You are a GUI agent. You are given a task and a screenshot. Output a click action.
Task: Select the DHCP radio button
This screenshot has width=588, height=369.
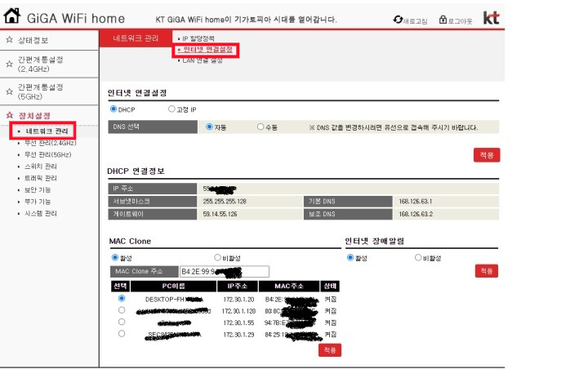coord(114,109)
